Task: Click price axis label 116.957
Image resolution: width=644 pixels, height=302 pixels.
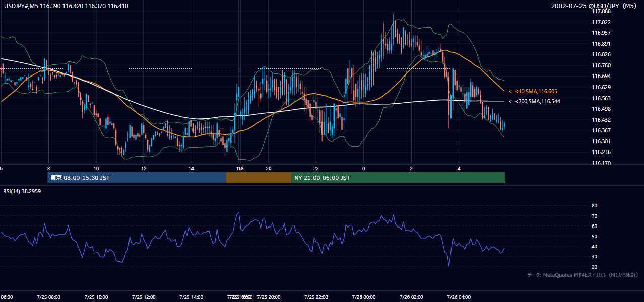Action: 601,33
